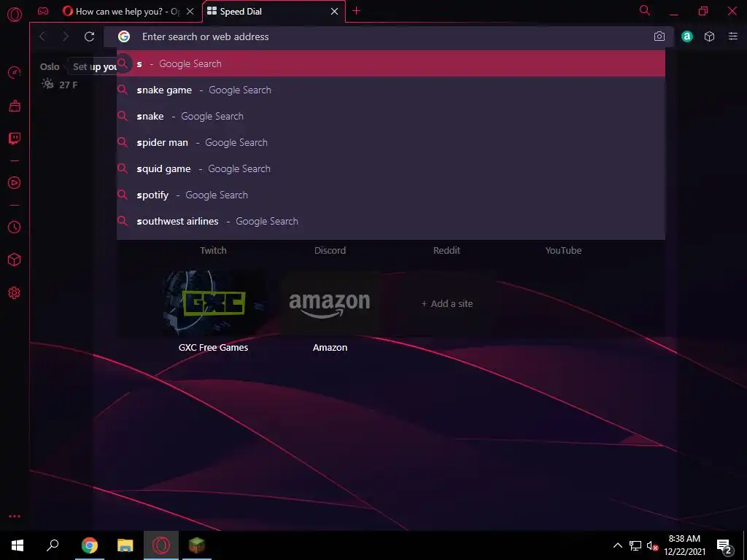Open the taskbar clock and date
This screenshot has width=747, height=560.
click(x=684, y=545)
